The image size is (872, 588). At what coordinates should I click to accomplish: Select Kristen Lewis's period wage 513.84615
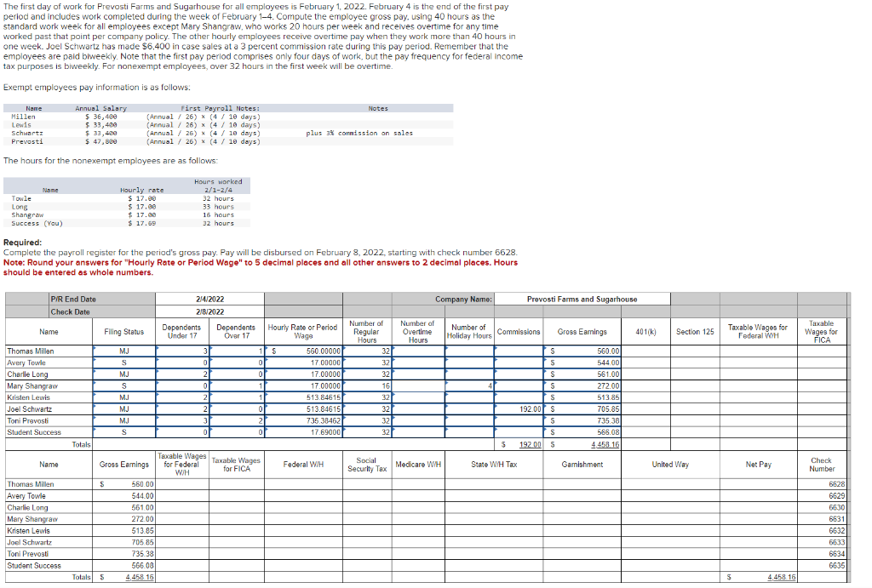pyautogui.click(x=304, y=397)
